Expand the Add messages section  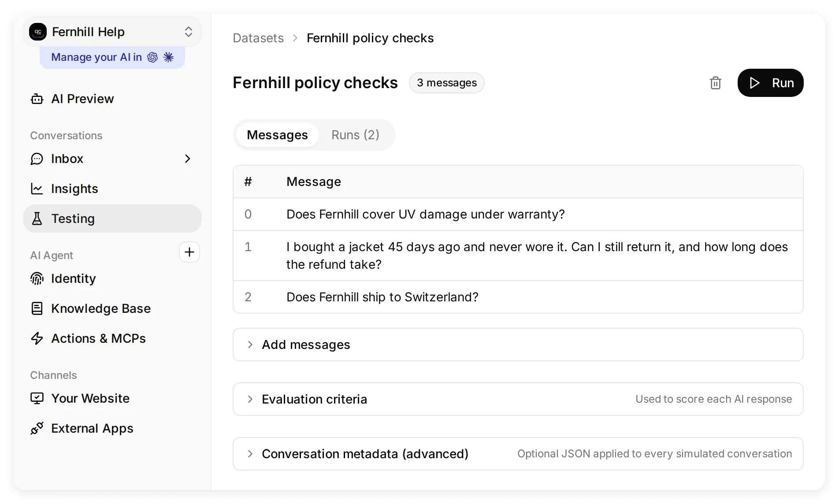518,345
